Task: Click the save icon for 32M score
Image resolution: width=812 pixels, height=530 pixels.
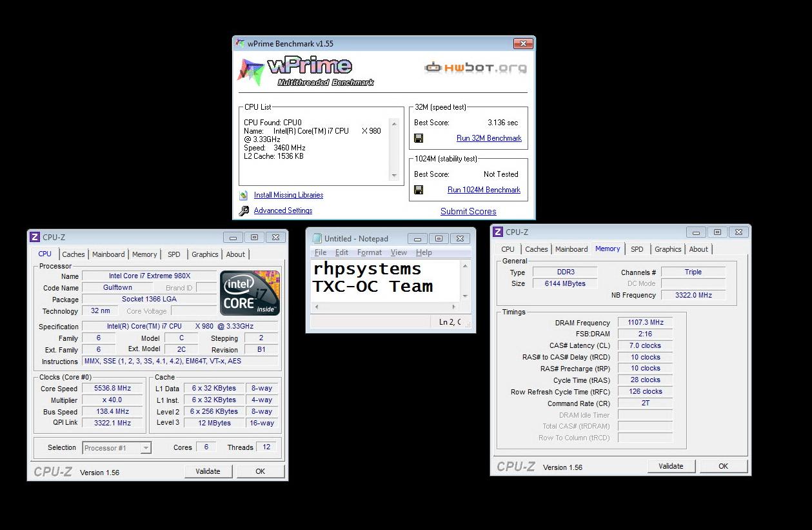Action: 419,138
